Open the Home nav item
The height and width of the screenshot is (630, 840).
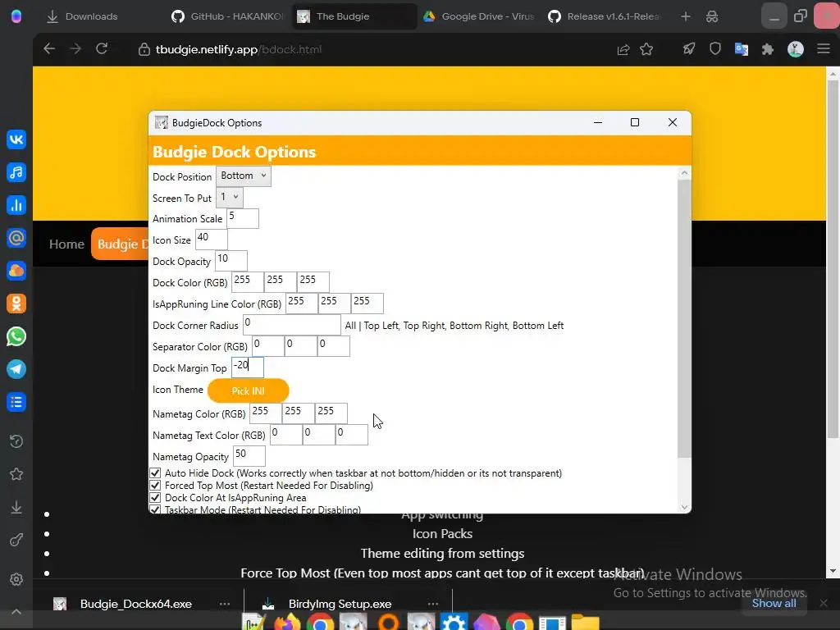[x=66, y=244]
